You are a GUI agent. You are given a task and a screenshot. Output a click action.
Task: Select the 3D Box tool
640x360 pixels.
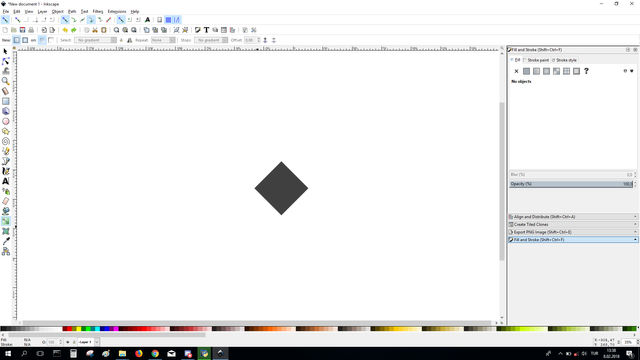click(x=5, y=111)
